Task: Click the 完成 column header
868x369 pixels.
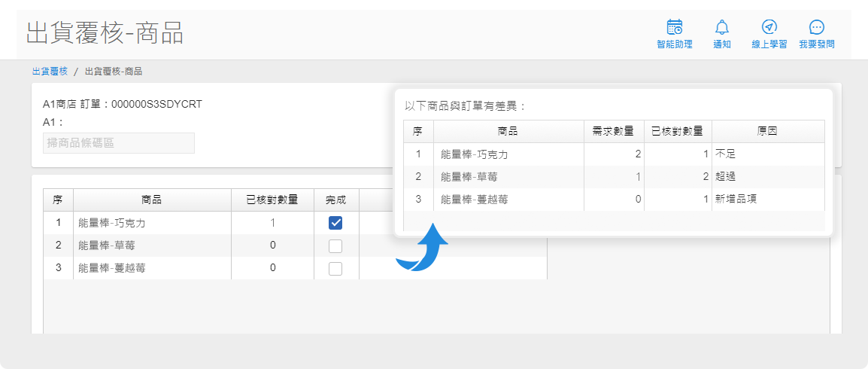Action: 336,200
